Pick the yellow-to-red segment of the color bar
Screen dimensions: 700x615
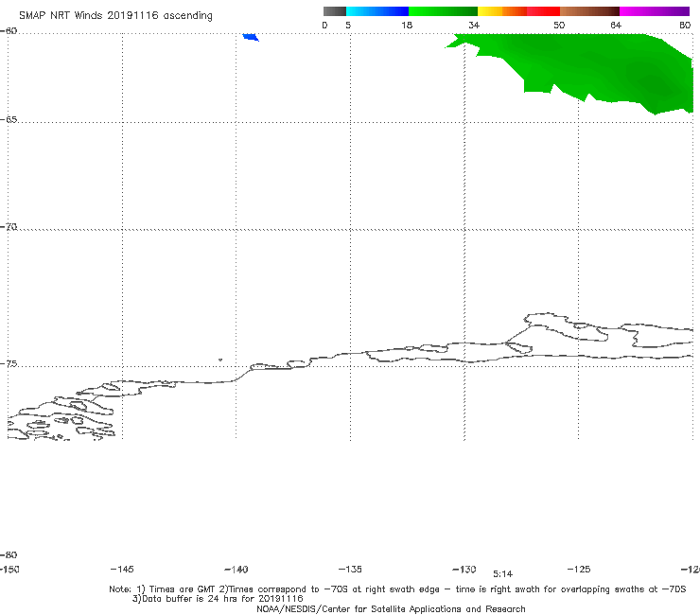(518, 11)
